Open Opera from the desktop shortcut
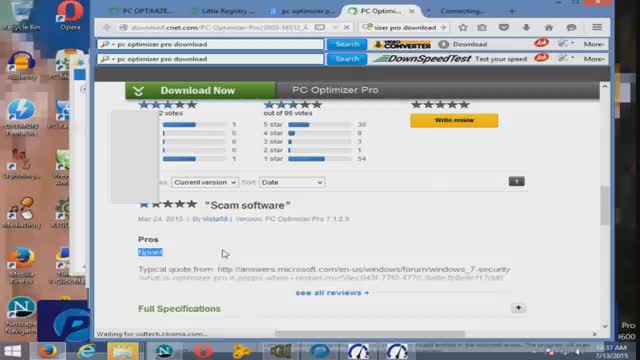 pos(70,15)
